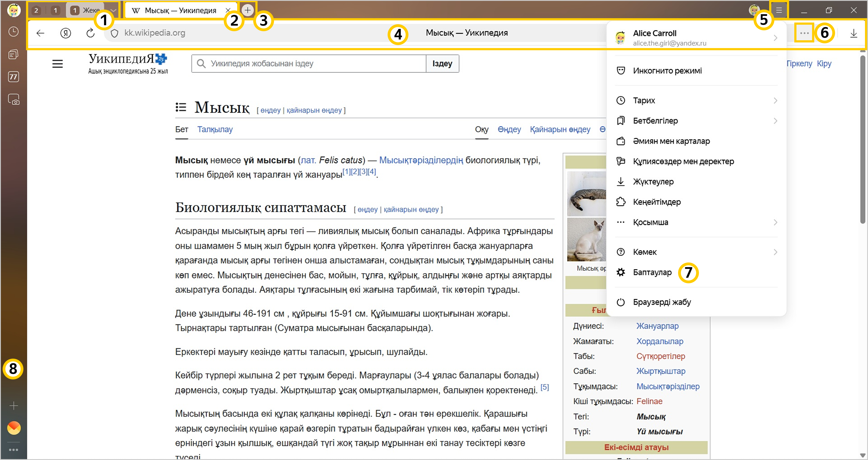The height and width of the screenshot is (460, 868).
Task: Click the page vertical scrollbar
Action: pyautogui.click(x=862, y=140)
